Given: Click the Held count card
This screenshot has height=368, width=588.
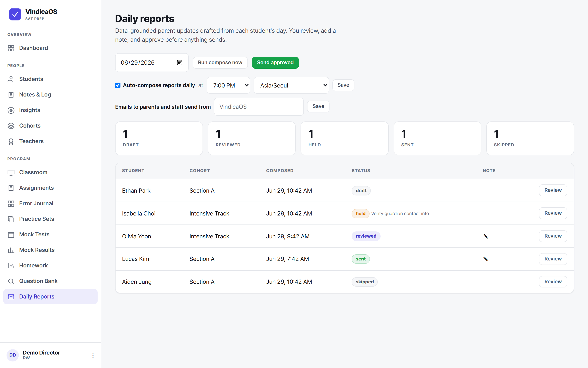Looking at the screenshot, I should [345, 138].
